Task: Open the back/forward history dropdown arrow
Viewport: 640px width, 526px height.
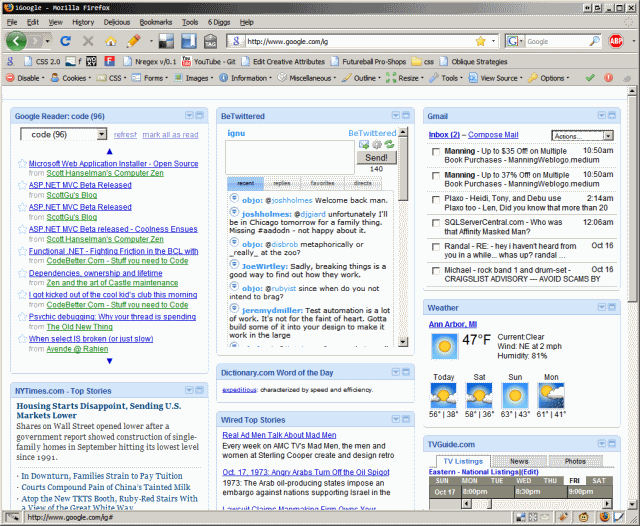Action: pyautogui.click(x=47, y=41)
